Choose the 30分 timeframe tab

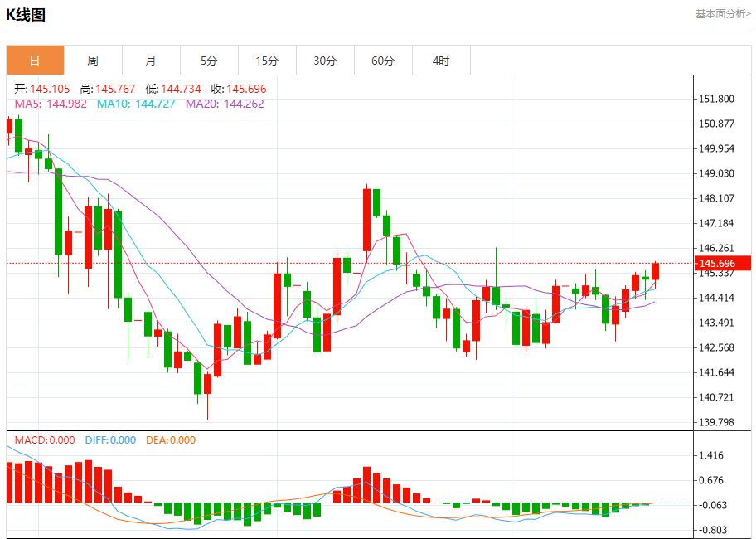[325, 61]
